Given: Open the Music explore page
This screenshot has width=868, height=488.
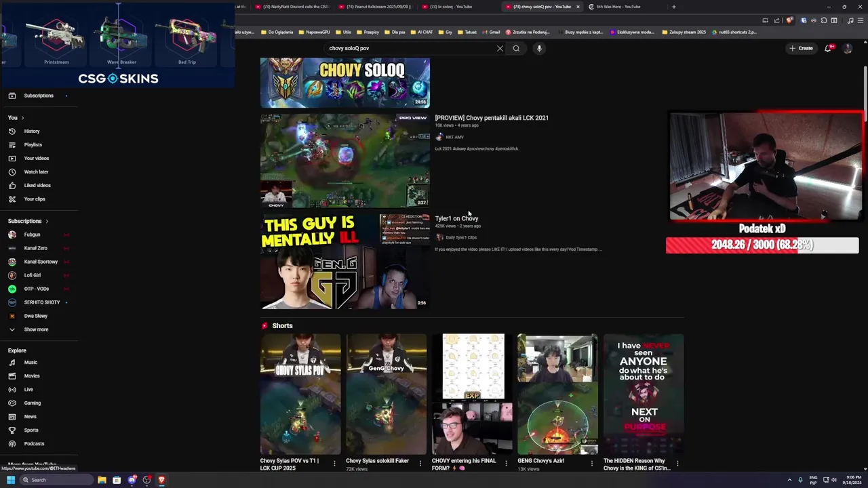Looking at the screenshot, I should pos(31,363).
